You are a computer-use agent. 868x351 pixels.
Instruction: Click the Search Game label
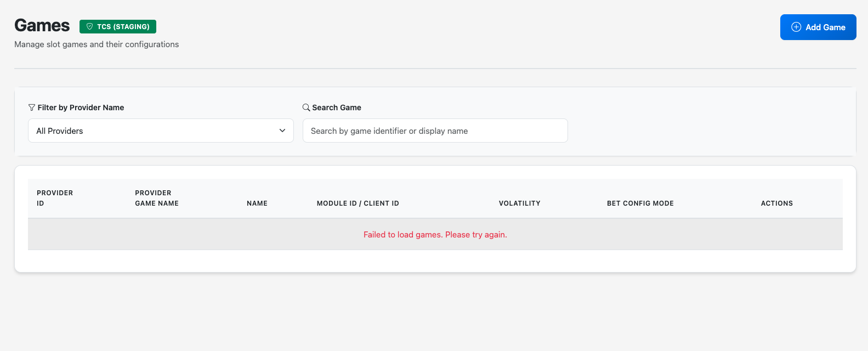(x=337, y=107)
